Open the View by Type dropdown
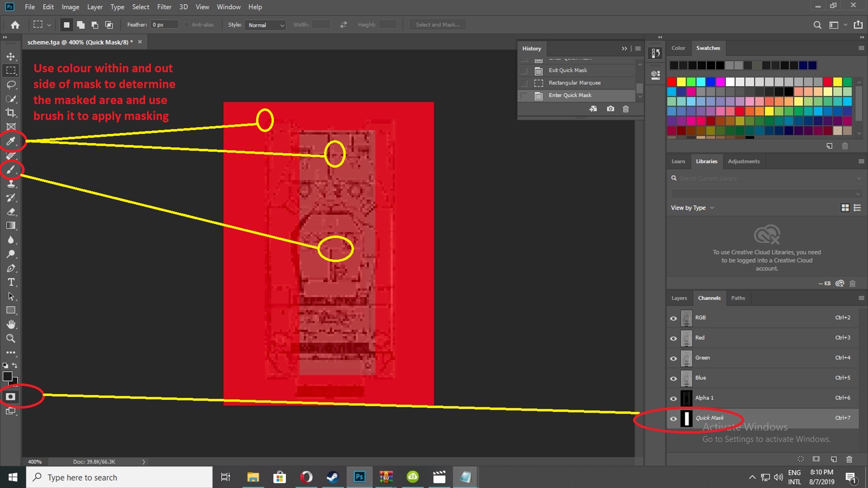The height and width of the screenshot is (488, 868). pyautogui.click(x=692, y=208)
